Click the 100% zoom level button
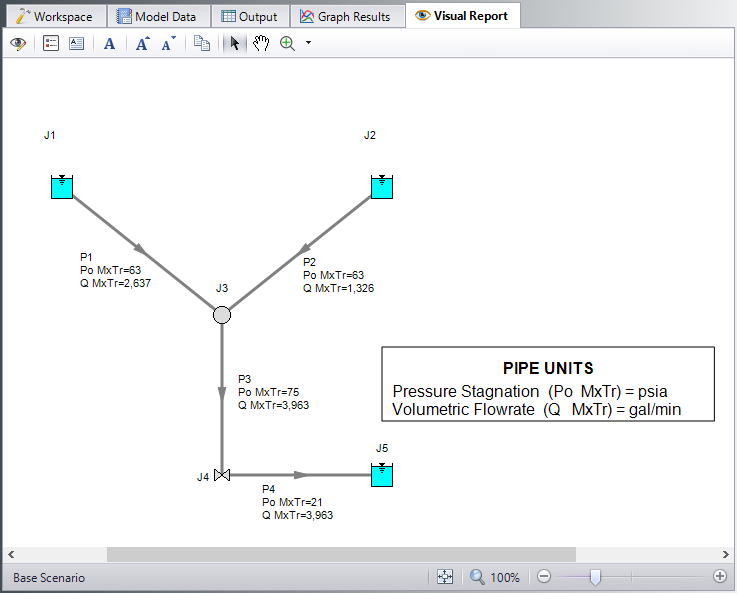Screen dimensions: 737x593 (495, 577)
